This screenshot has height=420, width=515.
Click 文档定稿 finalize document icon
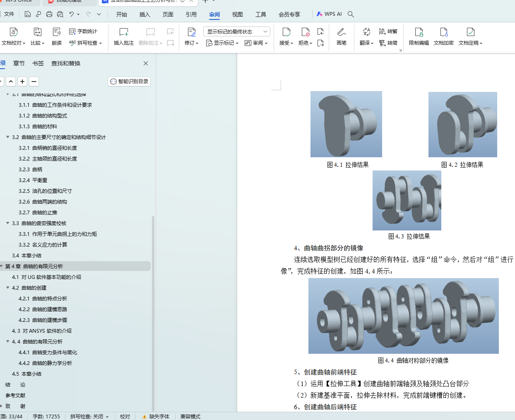tap(471, 32)
